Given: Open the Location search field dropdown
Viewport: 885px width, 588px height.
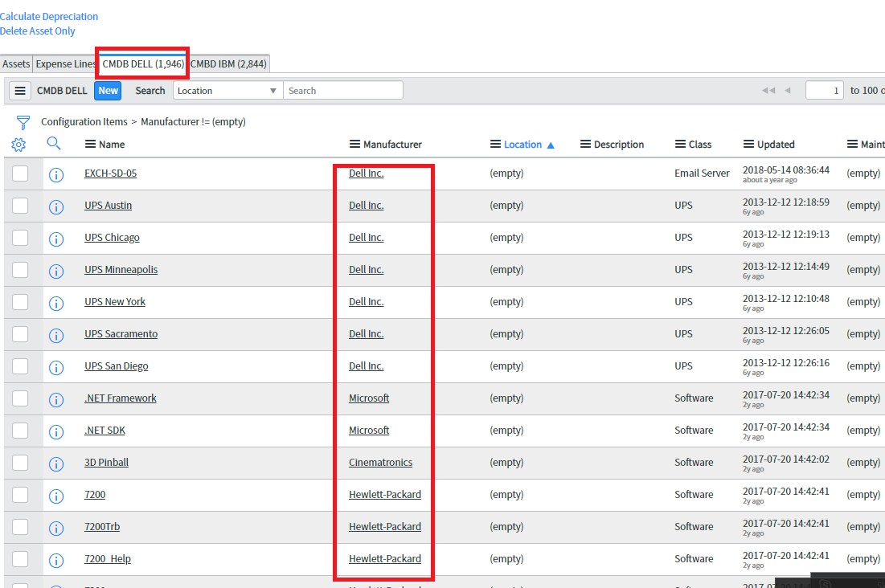Looking at the screenshot, I should coord(227,90).
